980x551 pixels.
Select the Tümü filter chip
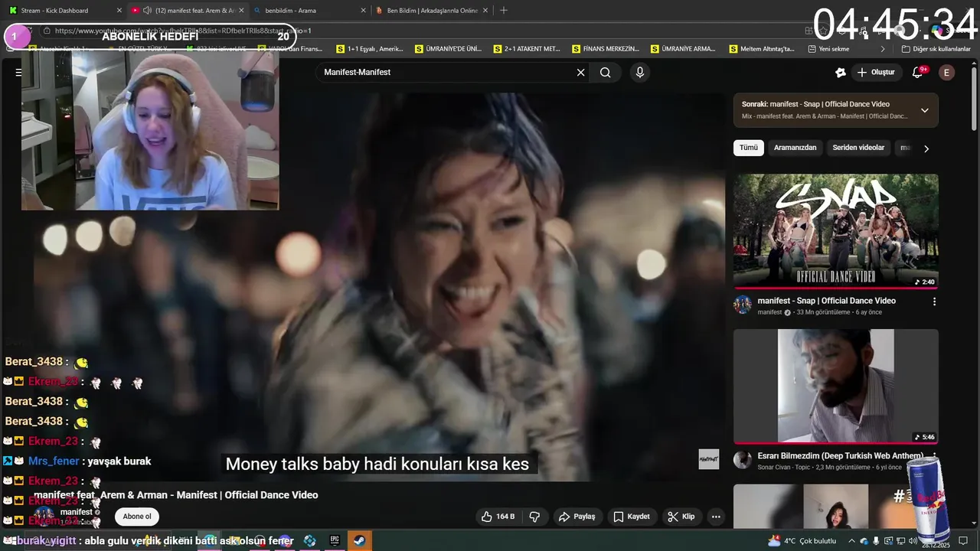pos(749,148)
